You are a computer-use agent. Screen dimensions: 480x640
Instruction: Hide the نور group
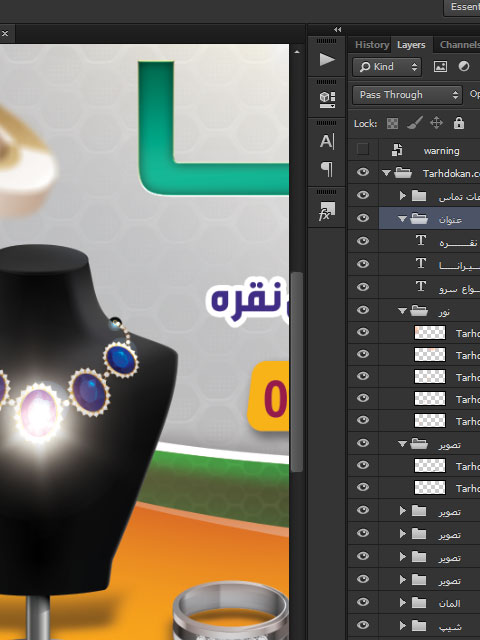(x=363, y=310)
